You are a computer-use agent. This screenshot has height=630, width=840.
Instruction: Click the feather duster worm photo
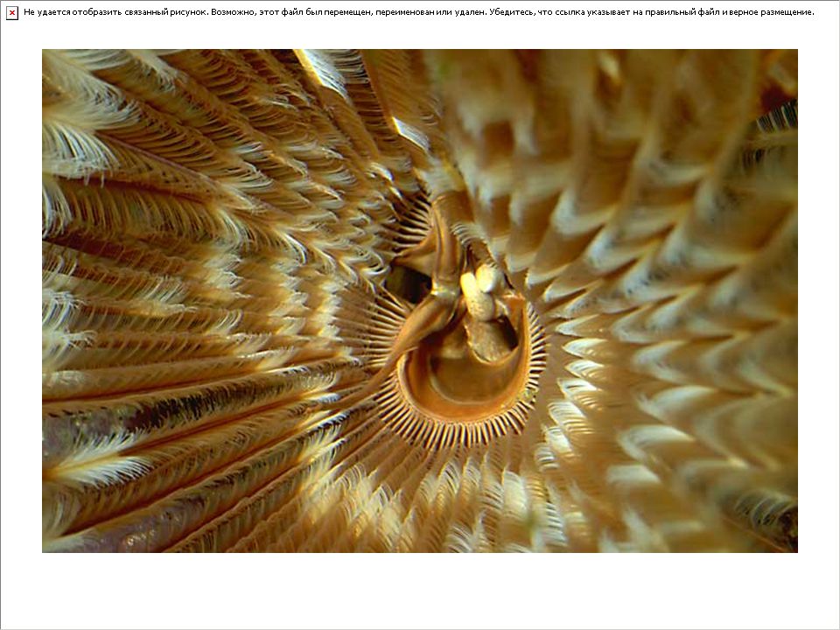[x=420, y=301]
